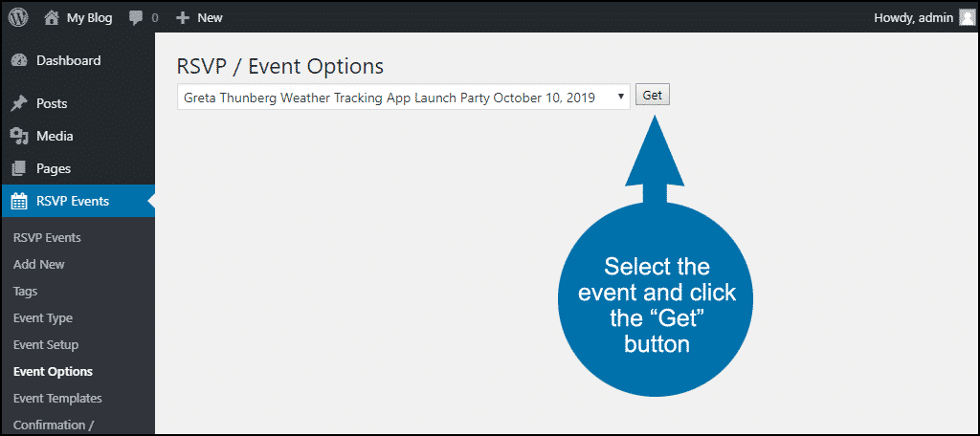The height and width of the screenshot is (436, 980).
Task: Go to Event Setup submenu
Action: 46,345
